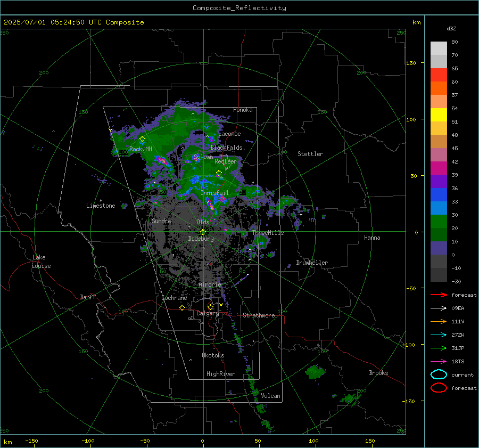Click the RedDeer city label

point(226,161)
